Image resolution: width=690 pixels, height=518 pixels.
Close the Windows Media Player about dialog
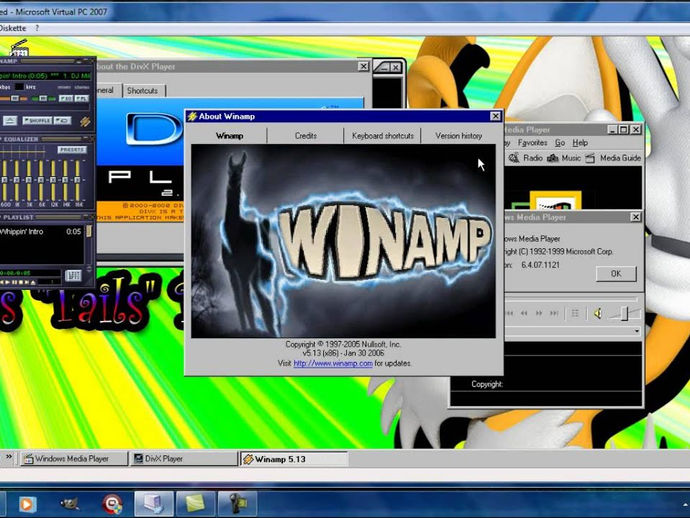[x=636, y=217]
